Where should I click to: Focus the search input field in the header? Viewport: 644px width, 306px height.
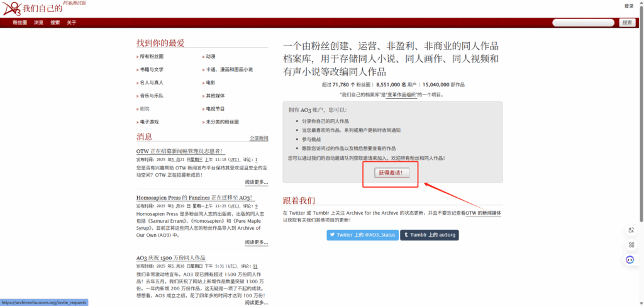(x=584, y=23)
